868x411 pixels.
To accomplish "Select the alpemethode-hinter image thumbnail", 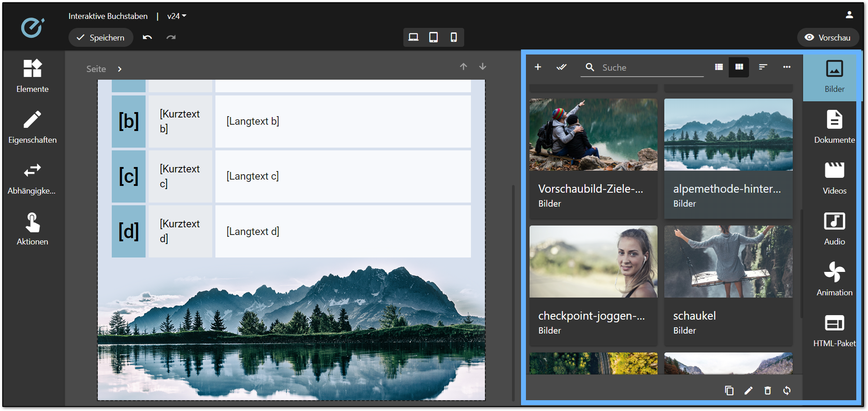I will click(728, 135).
